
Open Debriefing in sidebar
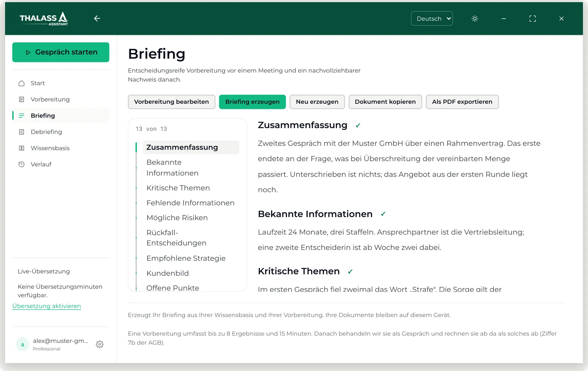[61, 132]
